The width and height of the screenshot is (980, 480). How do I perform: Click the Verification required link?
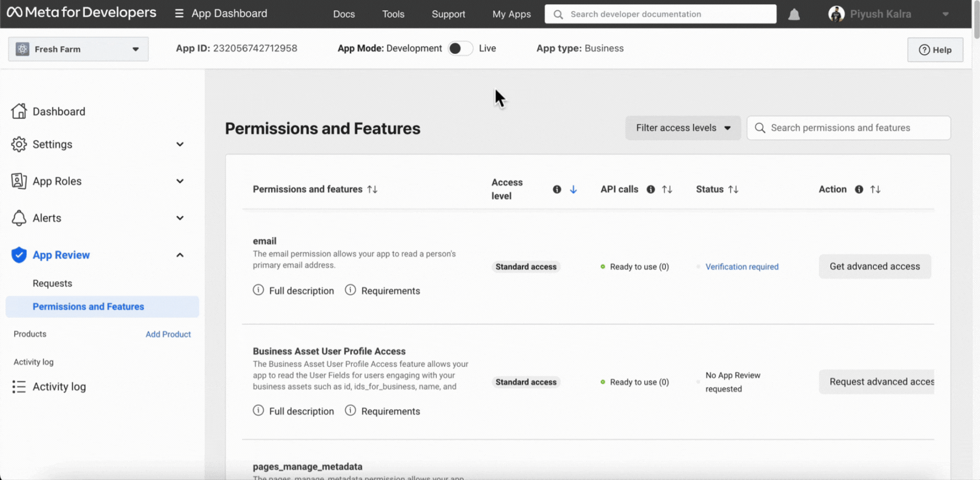tap(742, 266)
